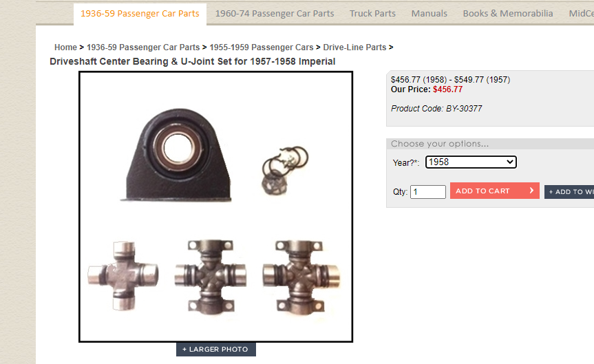Open the Drive-Line Parts breadcrumb link
Image resolution: width=594 pixels, height=364 pixels.
pyautogui.click(x=354, y=47)
